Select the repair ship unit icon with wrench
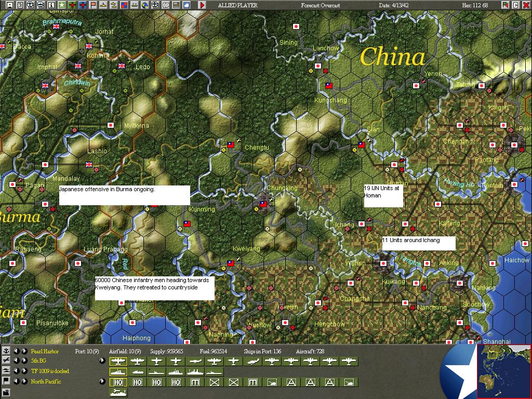Image resolution: width=532 pixels, height=399 pixels. point(118,393)
